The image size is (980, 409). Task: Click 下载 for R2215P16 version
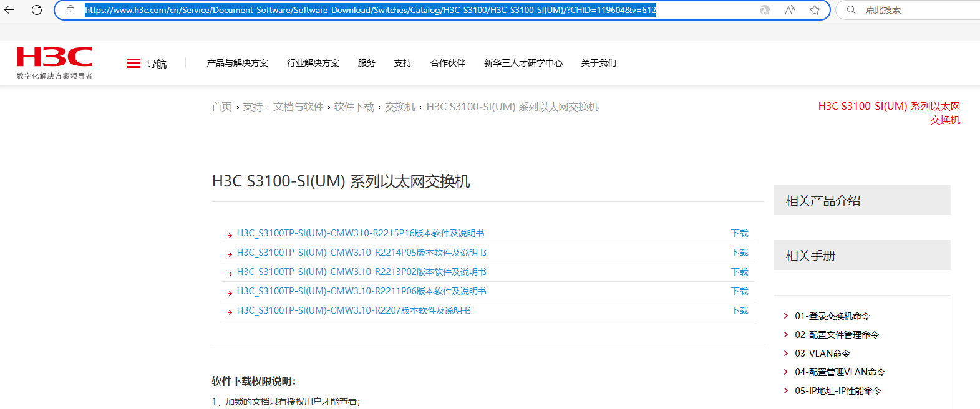(x=740, y=233)
